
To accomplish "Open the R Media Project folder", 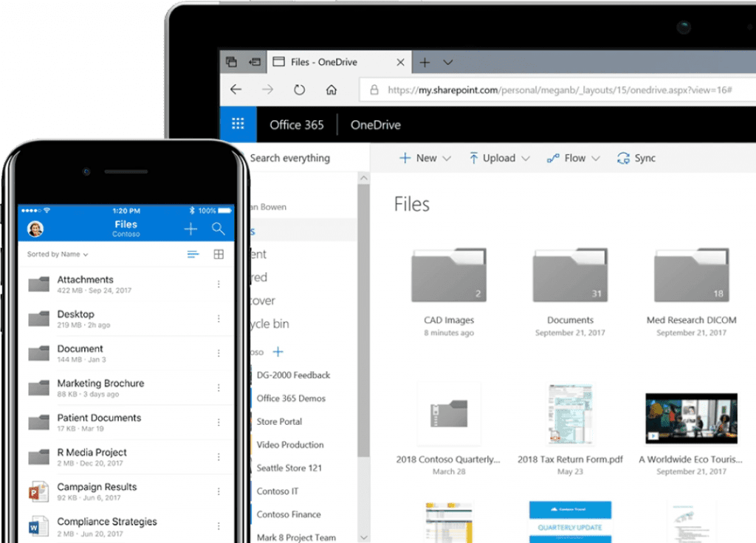I will coord(126,457).
